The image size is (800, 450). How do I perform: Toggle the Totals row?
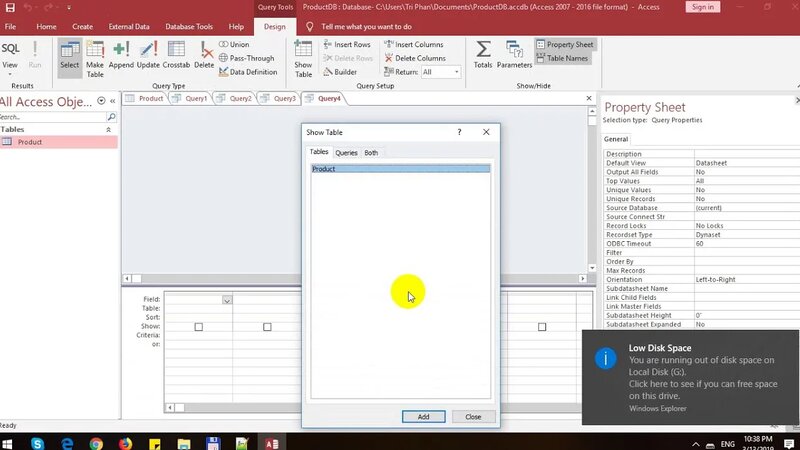click(x=483, y=55)
